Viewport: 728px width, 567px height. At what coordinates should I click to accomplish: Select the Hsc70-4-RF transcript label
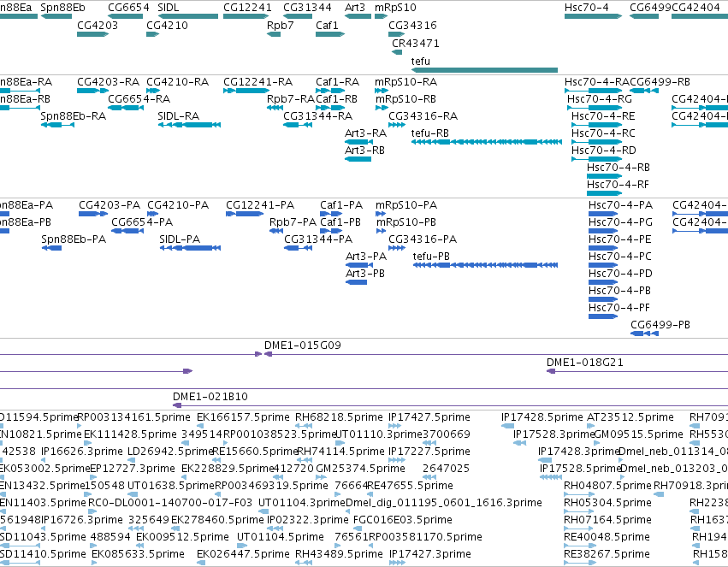point(618,185)
